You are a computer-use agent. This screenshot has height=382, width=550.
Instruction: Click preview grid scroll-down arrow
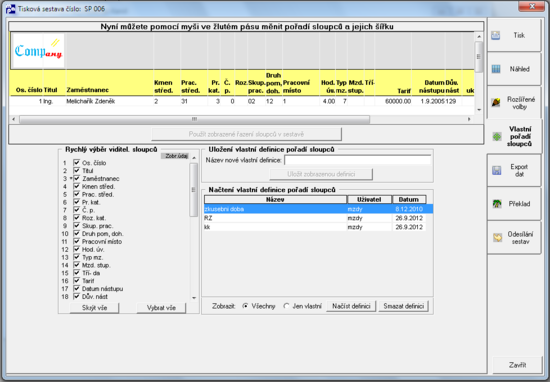(x=479, y=110)
